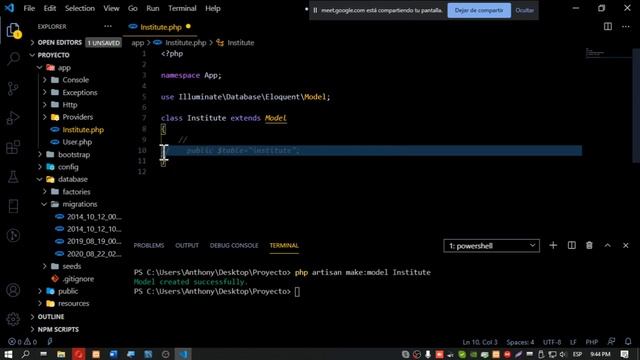Maximize the terminal panel size
This screenshot has width=640, height=360.
607,245
